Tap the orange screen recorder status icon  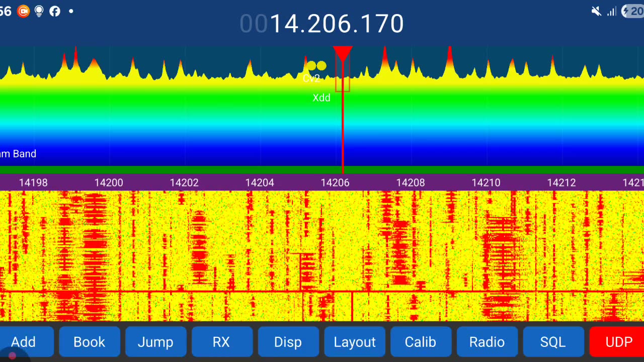coord(23,11)
